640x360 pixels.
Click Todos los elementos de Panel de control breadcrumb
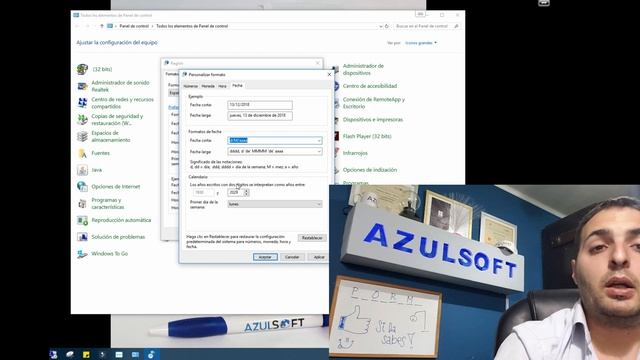click(192, 26)
